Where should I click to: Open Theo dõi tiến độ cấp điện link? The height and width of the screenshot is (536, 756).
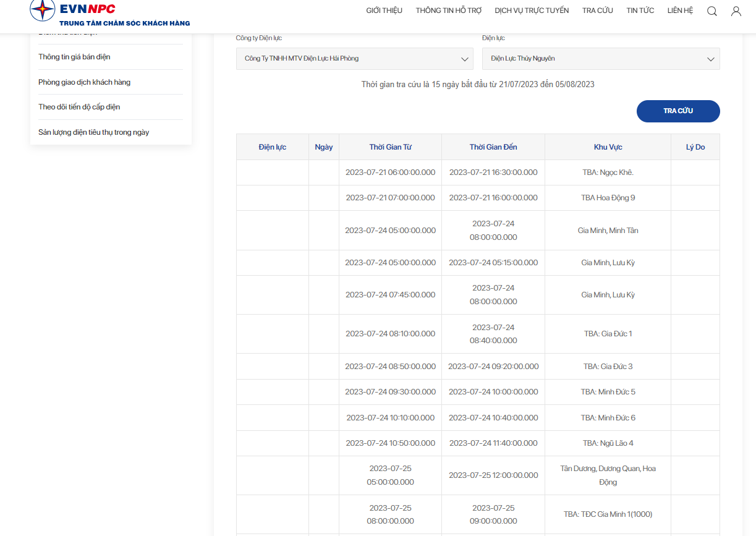79,107
